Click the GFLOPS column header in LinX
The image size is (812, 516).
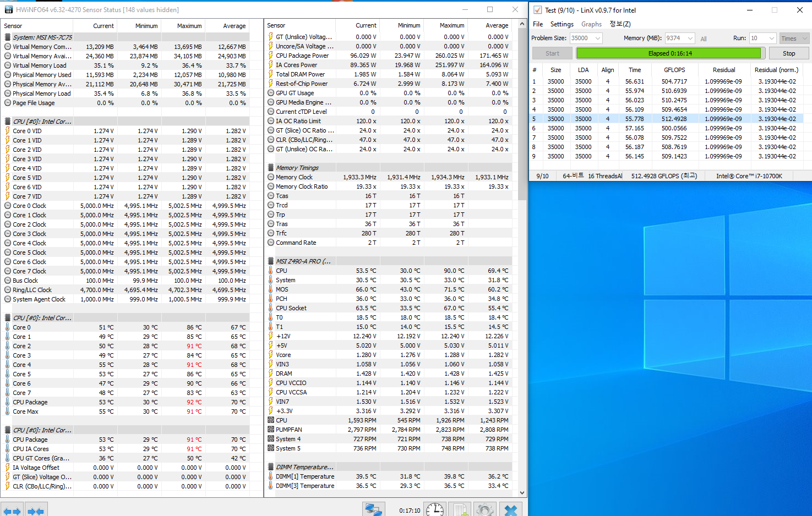click(x=674, y=70)
